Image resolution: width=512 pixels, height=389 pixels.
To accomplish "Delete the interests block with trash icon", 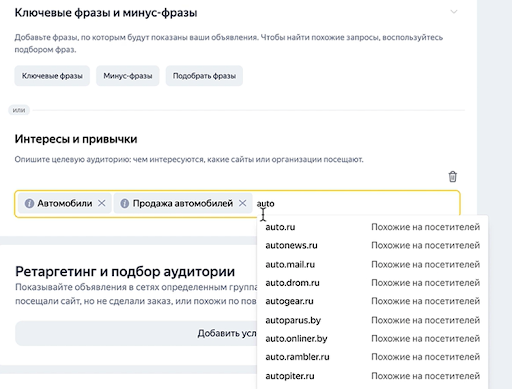I will pos(452,176).
